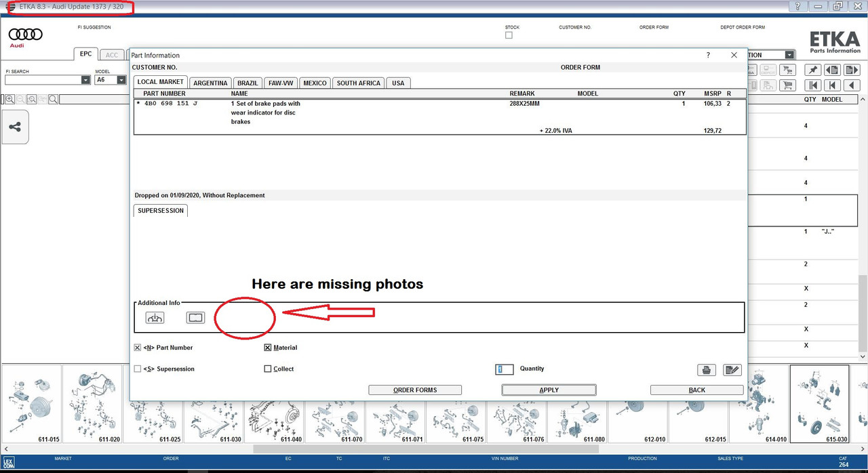This screenshot has width=868, height=473.
Task: Click the single left arrow icon
Action: [x=852, y=85]
